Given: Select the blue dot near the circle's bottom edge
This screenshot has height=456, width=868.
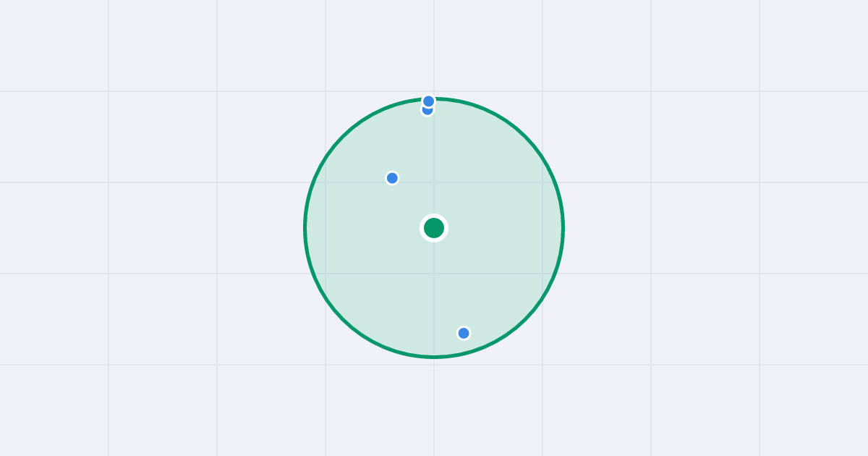Looking at the screenshot, I should [464, 333].
